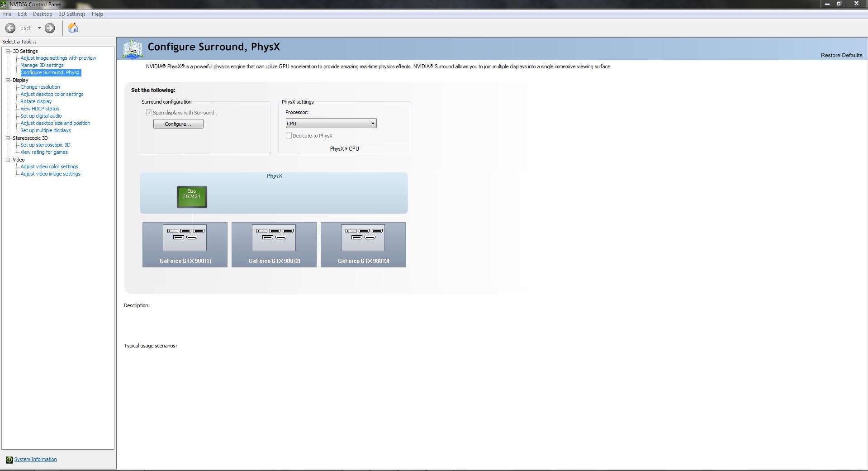This screenshot has height=471, width=868.
Task: Click the Video tree label
Action: pyautogui.click(x=19, y=160)
